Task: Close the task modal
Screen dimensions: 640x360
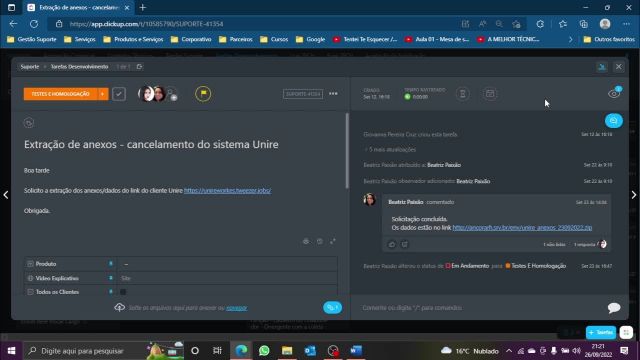Action: pyautogui.click(x=619, y=67)
